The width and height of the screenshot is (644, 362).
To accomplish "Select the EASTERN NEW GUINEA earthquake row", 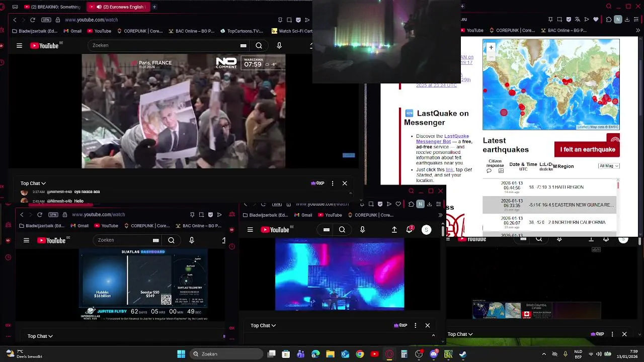I will (x=549, y=205).
